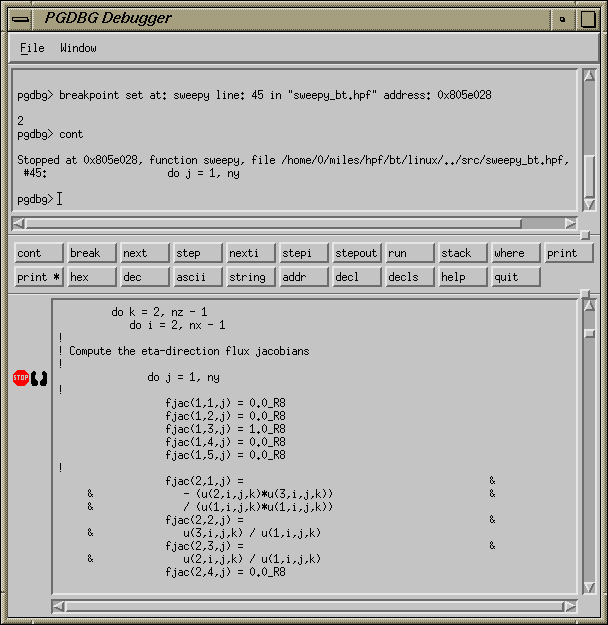Click the red STOP breakpoint icon
The width and height of the screenshot is (608, 625).
(21, 378)
